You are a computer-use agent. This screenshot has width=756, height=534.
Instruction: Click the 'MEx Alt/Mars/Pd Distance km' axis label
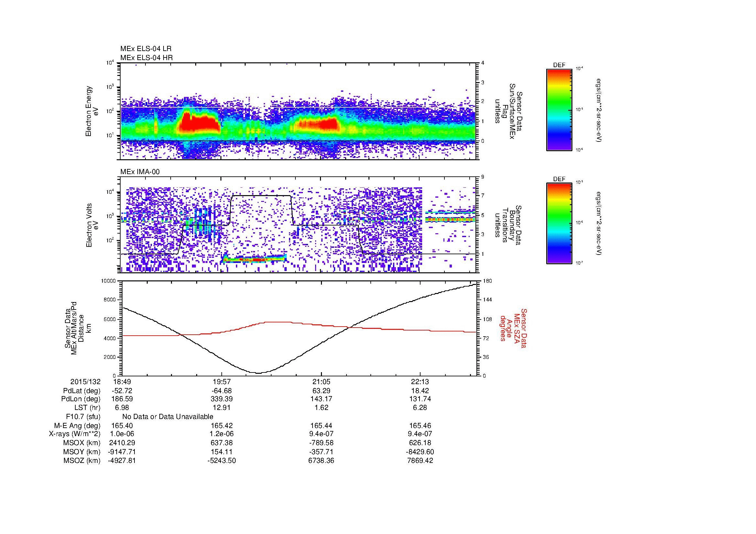[x=77, y=328]
